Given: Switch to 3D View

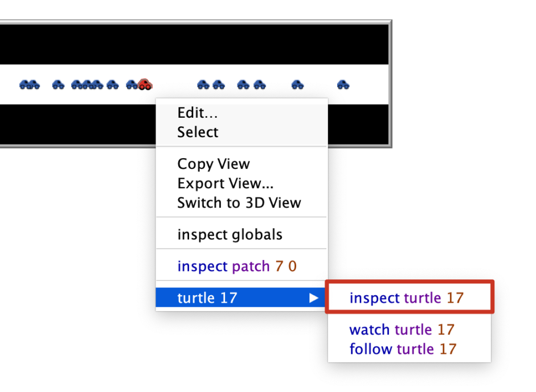Looking at the screenshot, I should (239, 203).
